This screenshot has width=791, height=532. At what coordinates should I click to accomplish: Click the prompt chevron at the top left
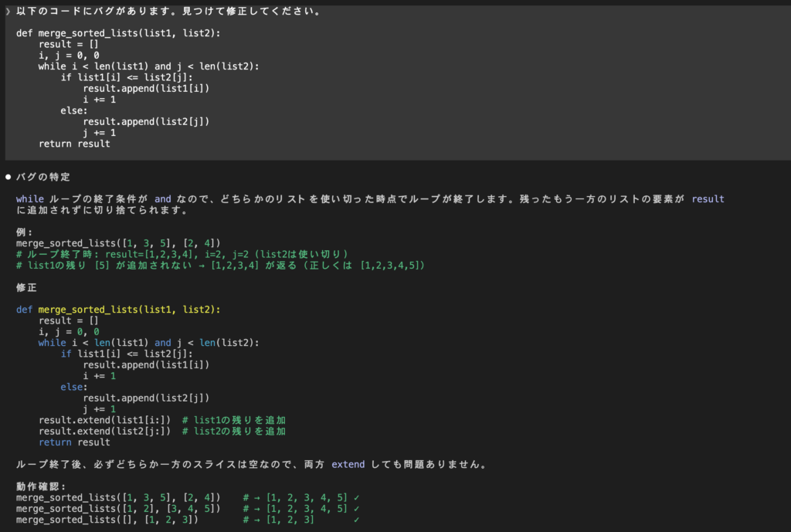8,12
